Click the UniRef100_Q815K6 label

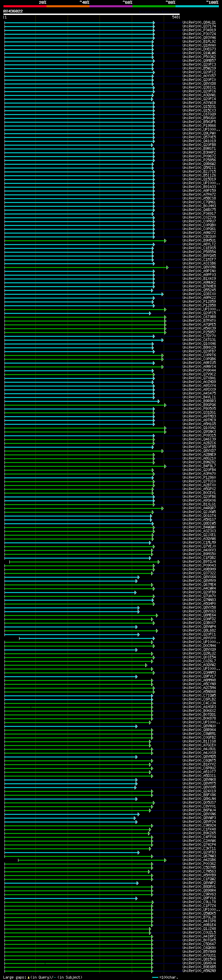pos(199,959)
